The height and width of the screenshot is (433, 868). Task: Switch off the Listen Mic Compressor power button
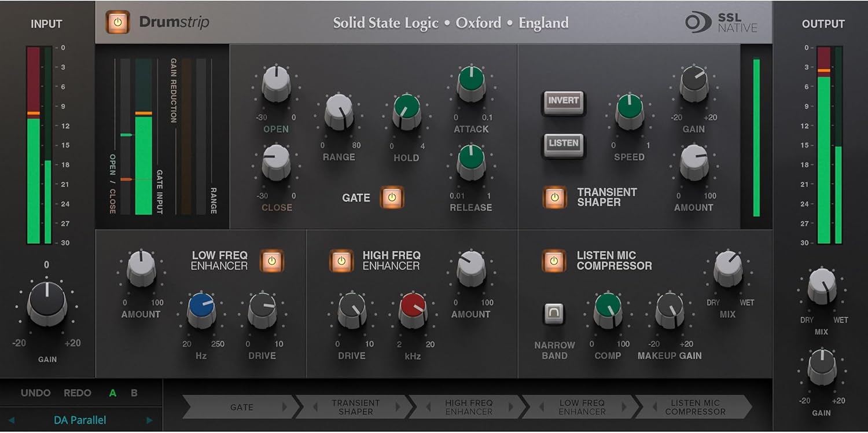pyautogui.click(x=554, y=262)
